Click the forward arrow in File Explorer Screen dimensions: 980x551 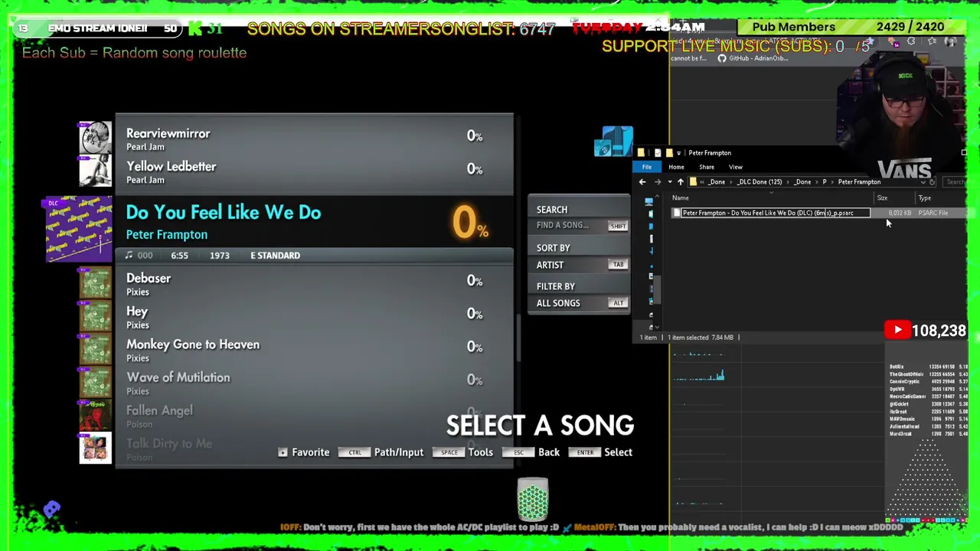(657, 182)
